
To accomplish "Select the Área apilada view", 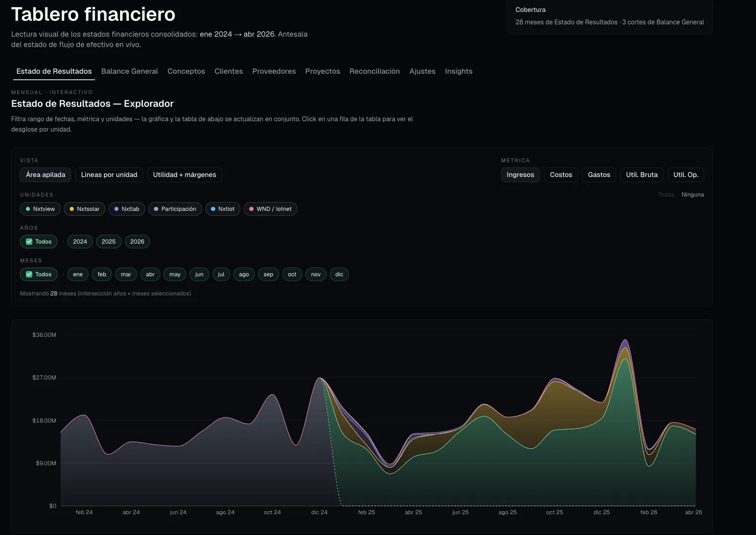I will coord(45,175).
